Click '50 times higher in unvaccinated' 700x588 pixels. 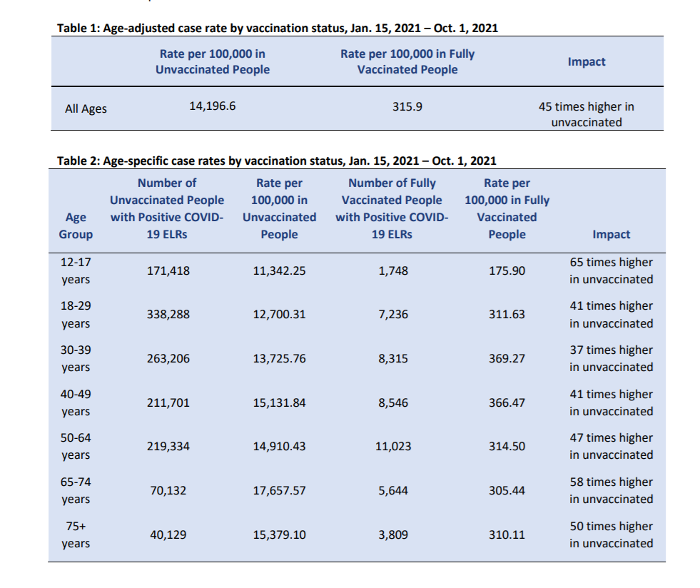[611, 535]
